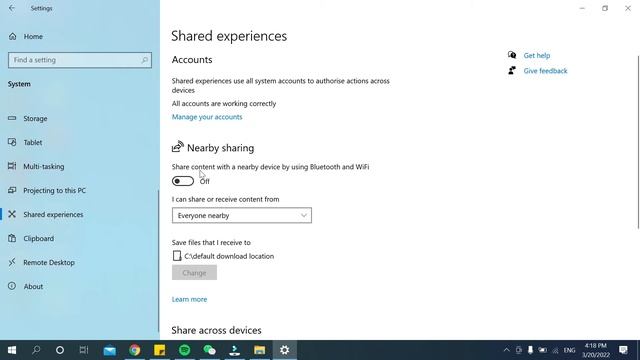Click the microphone icon in the system tray

530,350
